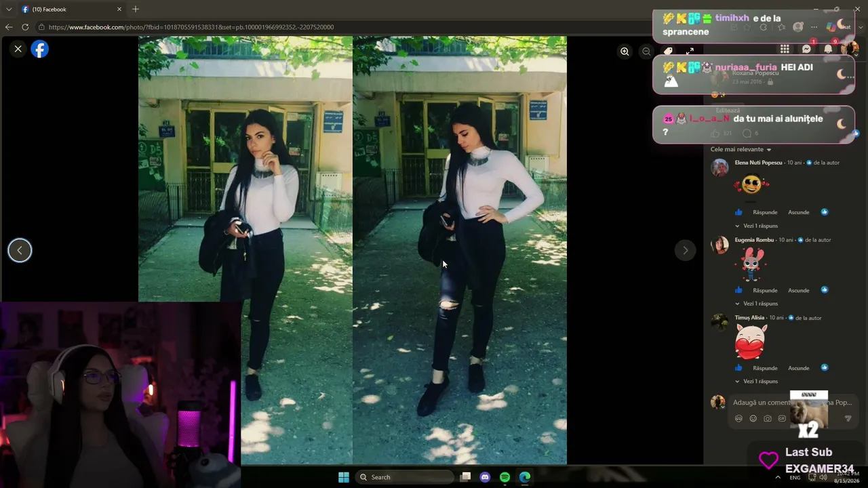Expand the reply under Elena Nuti Popescu's comment
Image resolution: width=868 pixels, height=488 pixels.
coord(757,226)
